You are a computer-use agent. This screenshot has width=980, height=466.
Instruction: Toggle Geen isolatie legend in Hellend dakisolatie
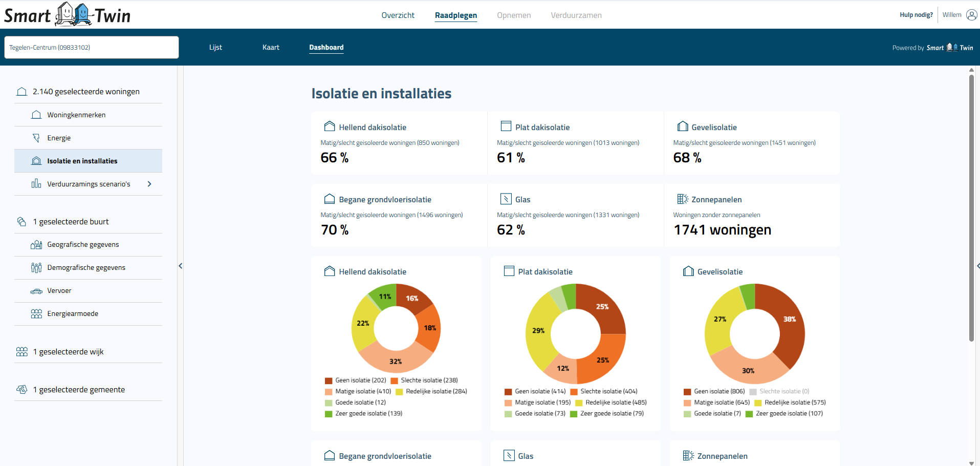tap(356, 380)
